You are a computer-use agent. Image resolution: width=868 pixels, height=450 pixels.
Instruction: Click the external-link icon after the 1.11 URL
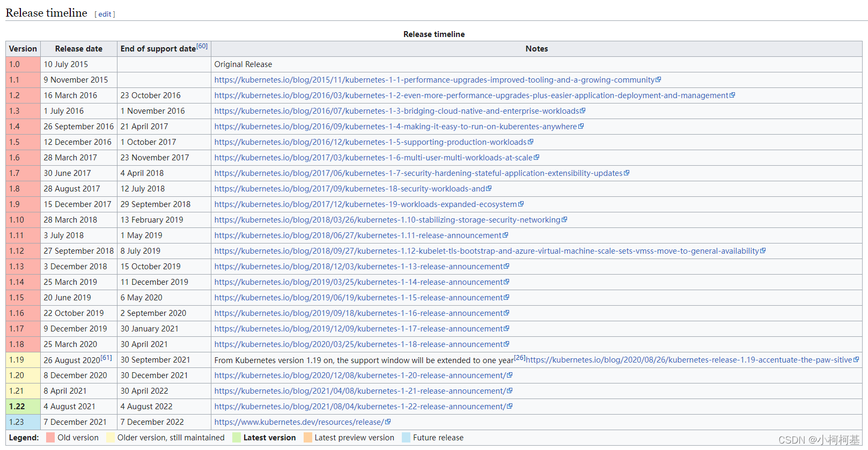point(505,235)
